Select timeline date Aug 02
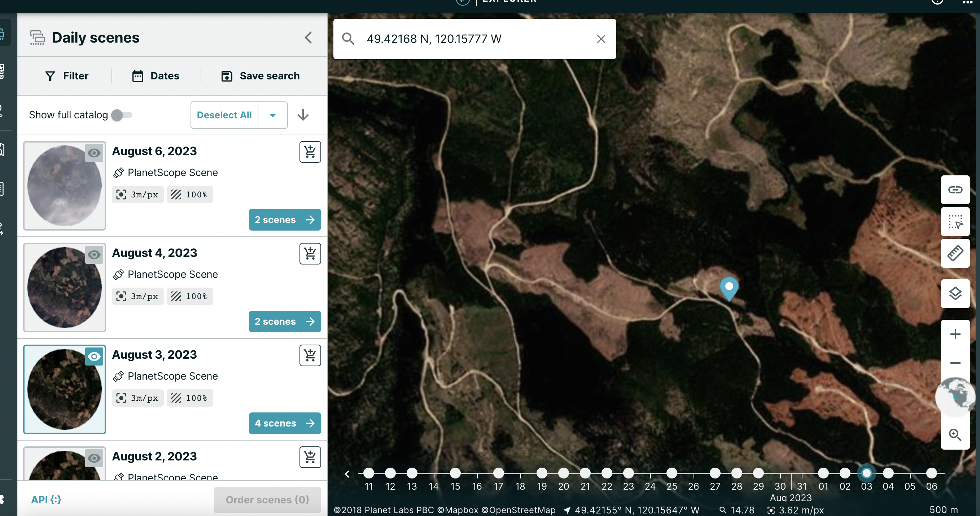The height and width of the screenshot is (516, 980). click(845, 473)
